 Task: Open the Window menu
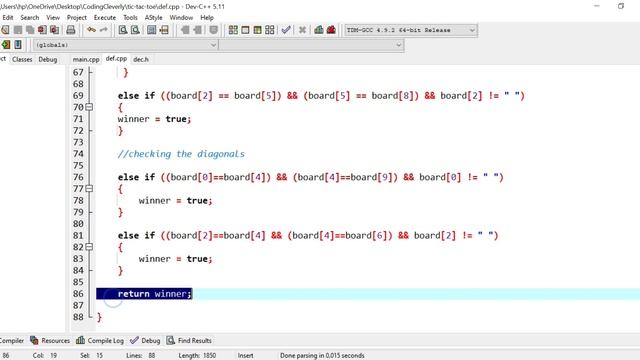(x=181, y=18)
